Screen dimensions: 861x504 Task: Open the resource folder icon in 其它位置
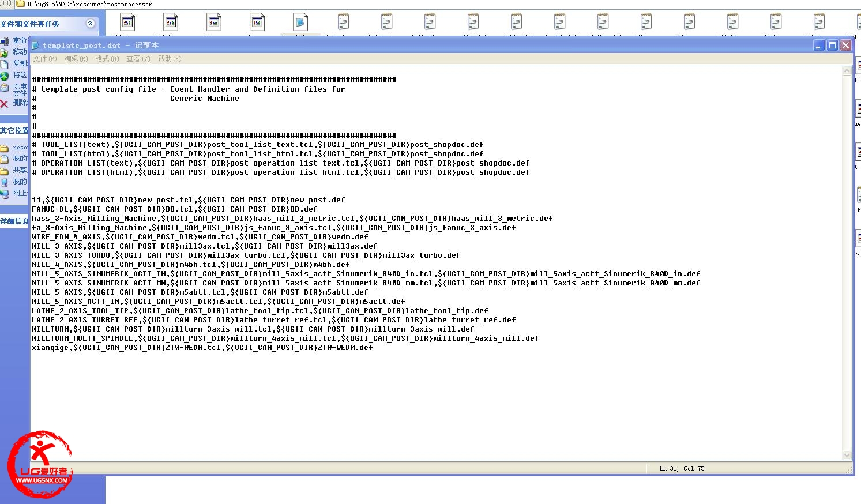coord(5,148)
